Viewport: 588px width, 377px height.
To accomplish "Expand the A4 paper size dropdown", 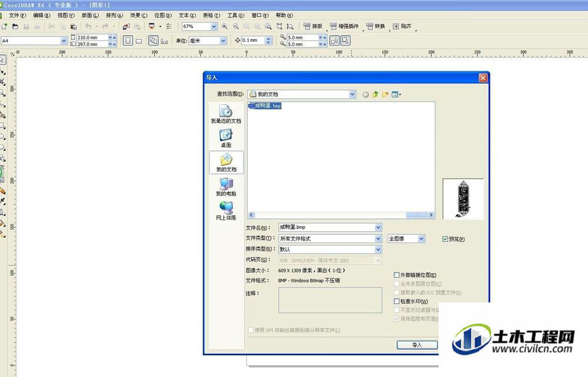I will coord(64,41).
